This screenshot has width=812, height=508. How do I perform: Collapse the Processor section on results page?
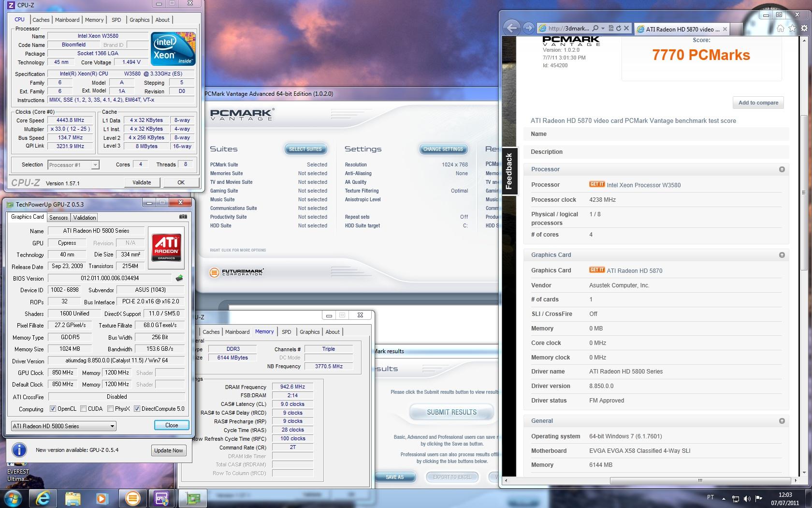coord(782,169)
